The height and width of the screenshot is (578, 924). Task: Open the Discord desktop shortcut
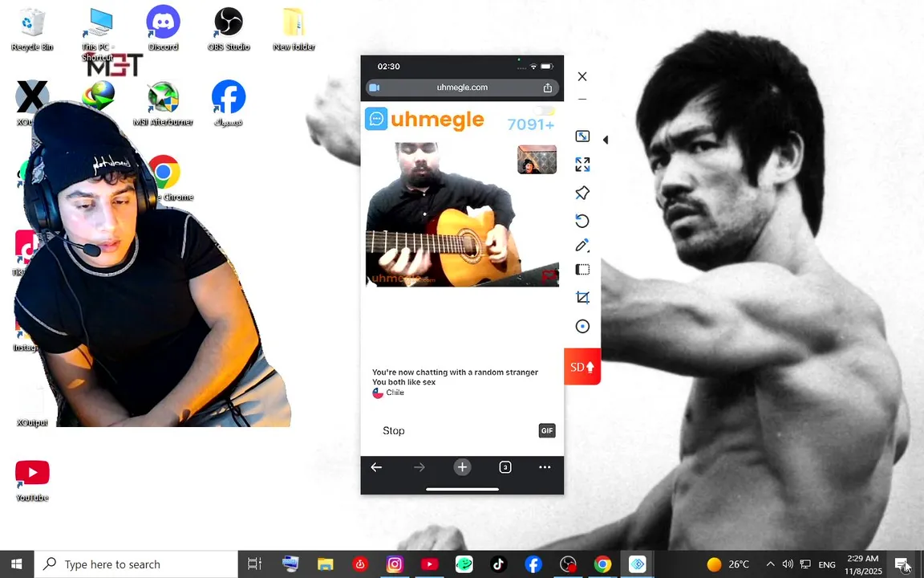[164, 28]
